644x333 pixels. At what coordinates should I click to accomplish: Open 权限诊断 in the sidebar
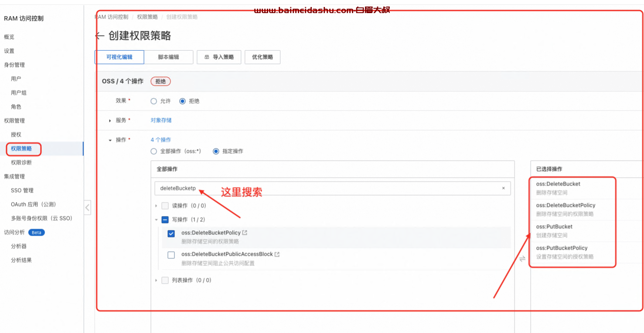tap(21, 162)
